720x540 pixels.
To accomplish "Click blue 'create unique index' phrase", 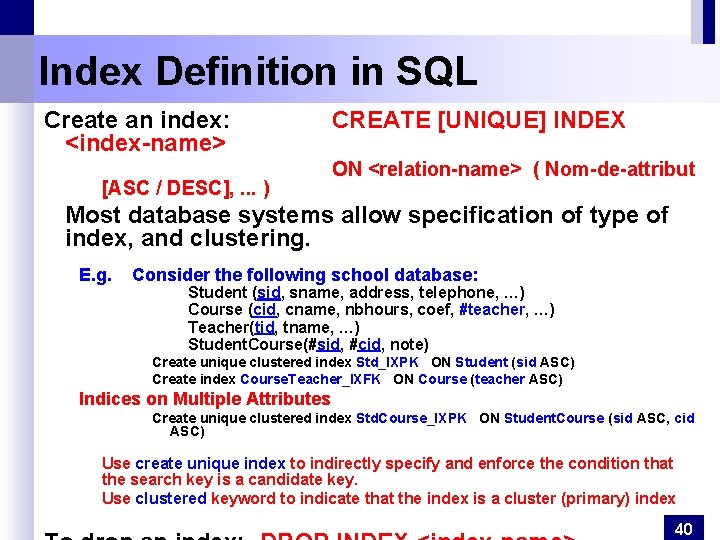I will 210,463.
